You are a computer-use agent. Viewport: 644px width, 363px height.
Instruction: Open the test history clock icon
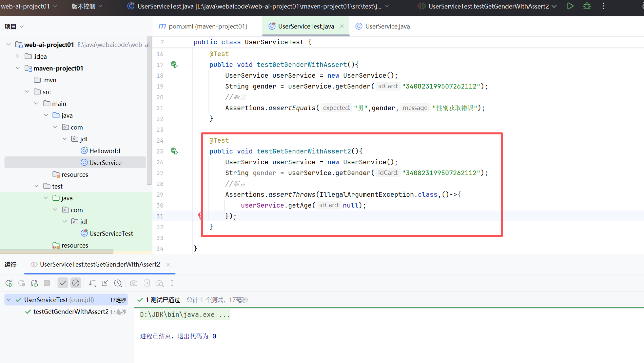[x=118, y=283]
